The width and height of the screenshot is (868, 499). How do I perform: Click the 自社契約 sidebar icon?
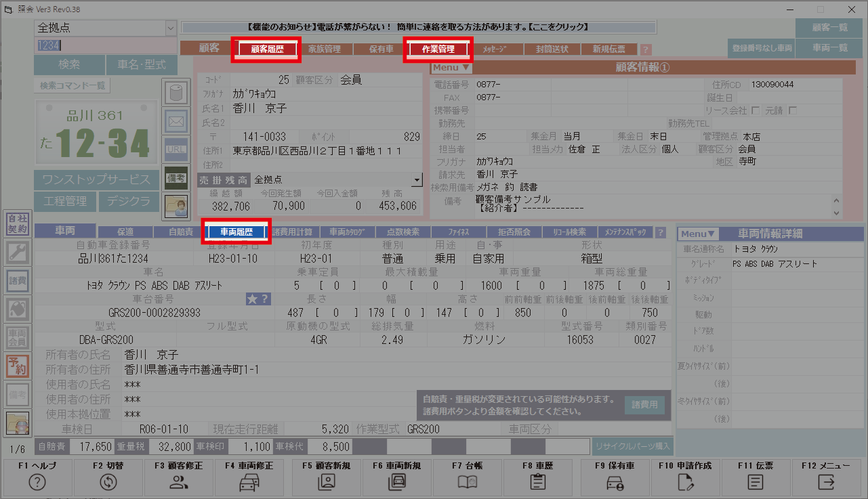18,223
